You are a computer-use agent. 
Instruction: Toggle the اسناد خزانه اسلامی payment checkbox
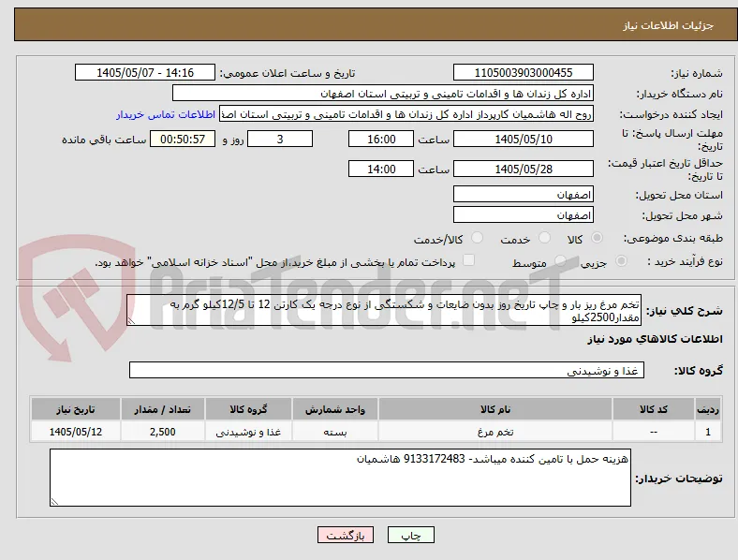click(468, 260)
